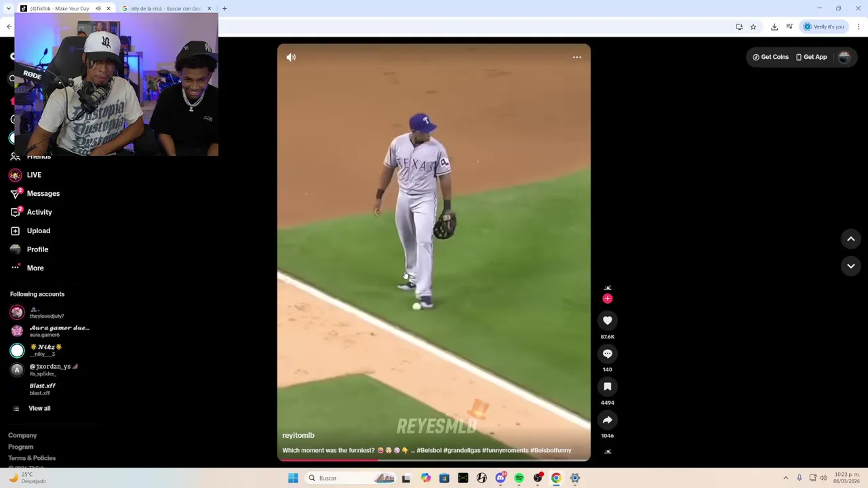Bookmark this page with the star icon
The height and width of the screenshot is (488, 868).
point(753,27)
